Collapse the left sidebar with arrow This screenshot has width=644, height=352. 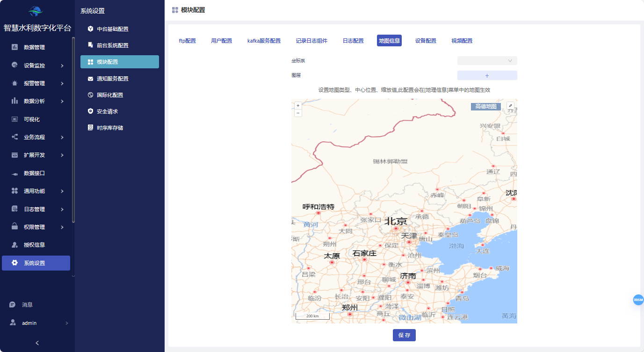(37, 343)
